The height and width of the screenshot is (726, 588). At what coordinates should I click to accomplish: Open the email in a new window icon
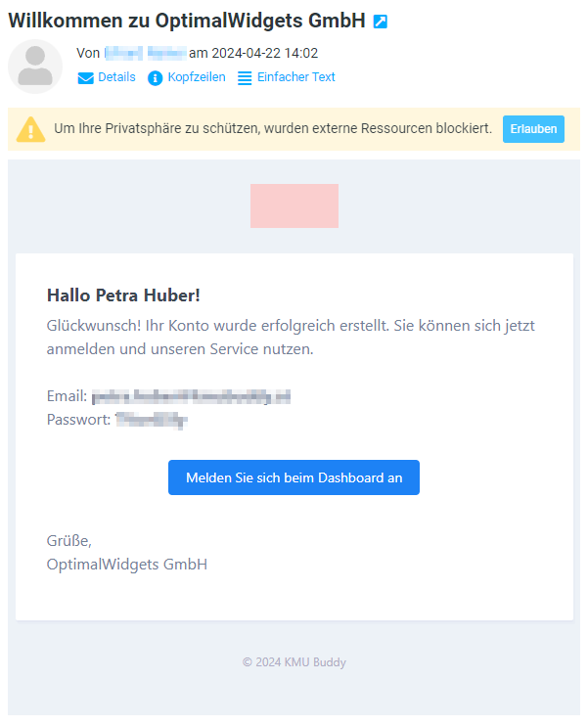(x=381, y=22)
